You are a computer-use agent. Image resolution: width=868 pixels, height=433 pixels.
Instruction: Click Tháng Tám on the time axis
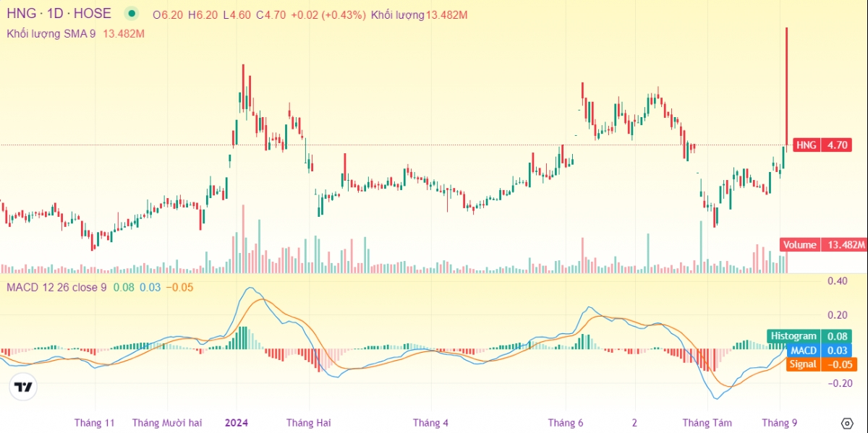click(707, 423)
